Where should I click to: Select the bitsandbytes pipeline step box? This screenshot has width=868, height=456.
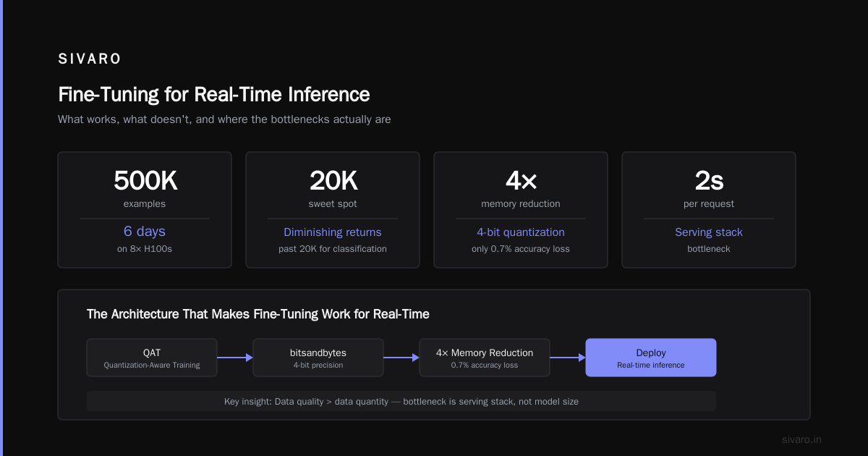pyautogui.click(x=318, y=358)
